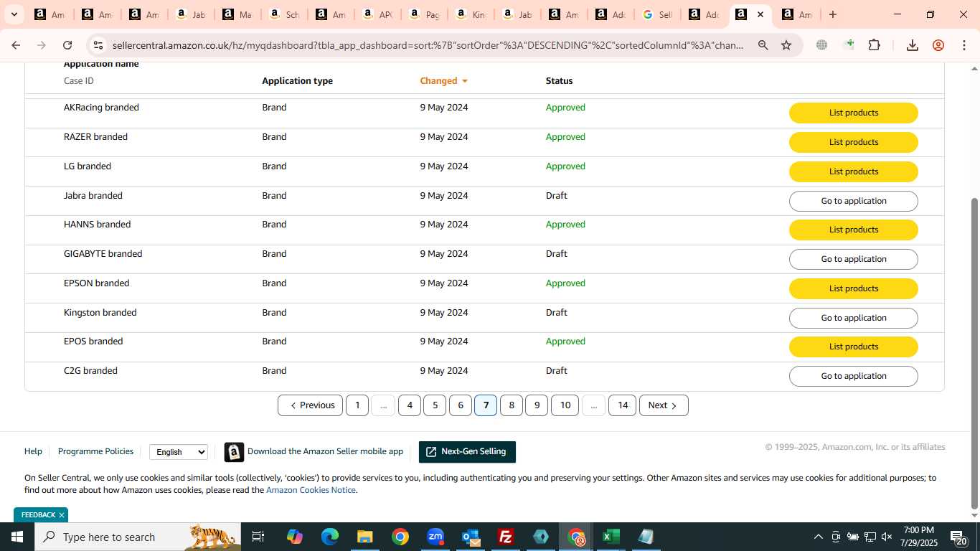Open Outlook from the taskbar

click(x=471, y=537)
